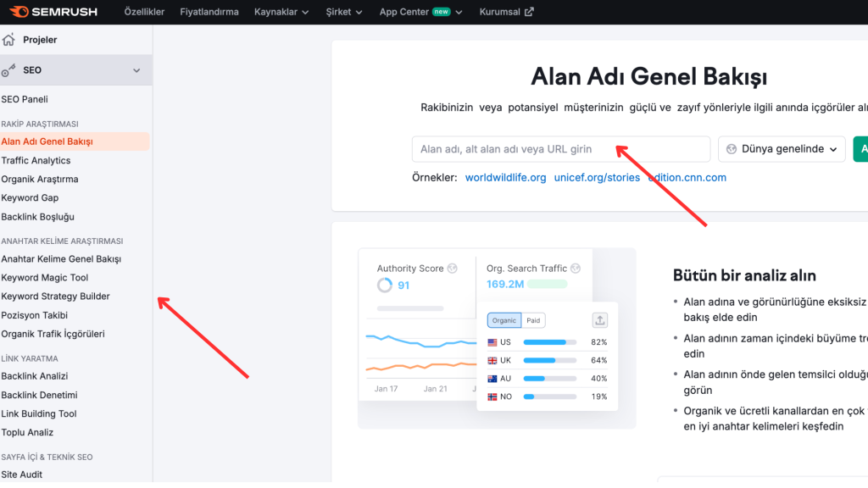Image resolution: width=868 pixels, height=488 pixels.
Task: Open the worldwildlife.org example link
Action: [x=505, y=178]
